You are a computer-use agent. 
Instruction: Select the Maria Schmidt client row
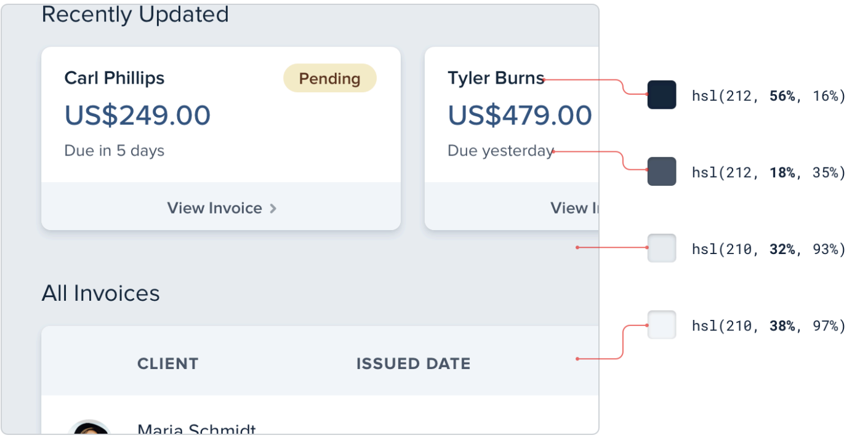tap(196, 429)
